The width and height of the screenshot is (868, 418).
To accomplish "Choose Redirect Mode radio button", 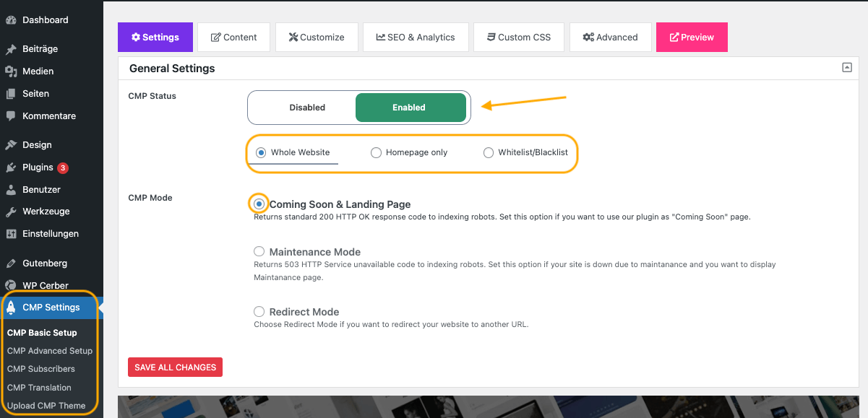I will click(259, 312).
